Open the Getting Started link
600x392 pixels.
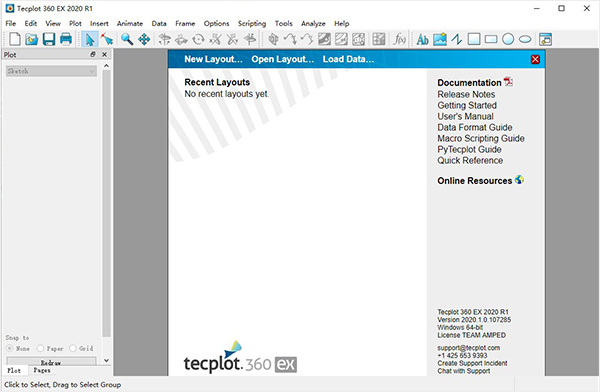467,105
